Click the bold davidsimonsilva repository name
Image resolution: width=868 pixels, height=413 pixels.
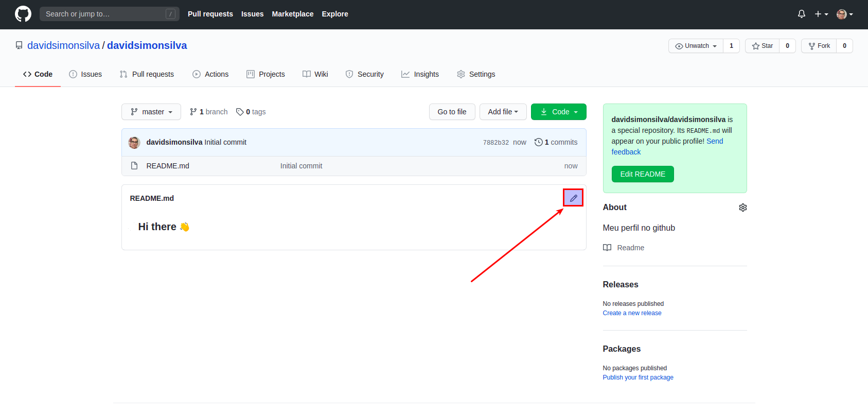click(x=147, y=45)
